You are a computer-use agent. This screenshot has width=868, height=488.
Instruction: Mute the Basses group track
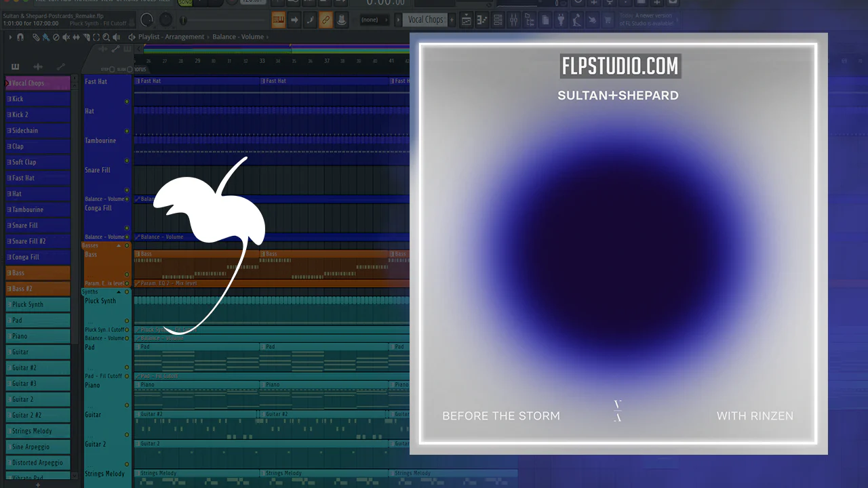[127, 245]
